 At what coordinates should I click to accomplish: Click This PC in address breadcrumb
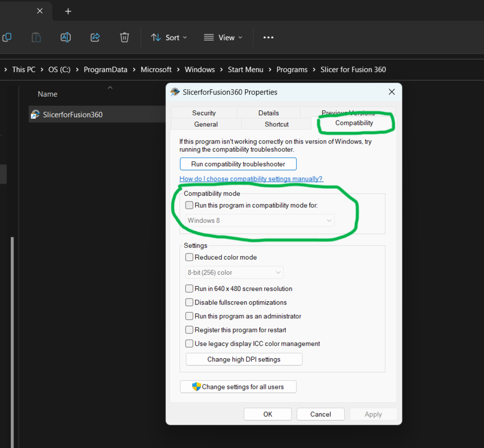[x=24, y=70]
